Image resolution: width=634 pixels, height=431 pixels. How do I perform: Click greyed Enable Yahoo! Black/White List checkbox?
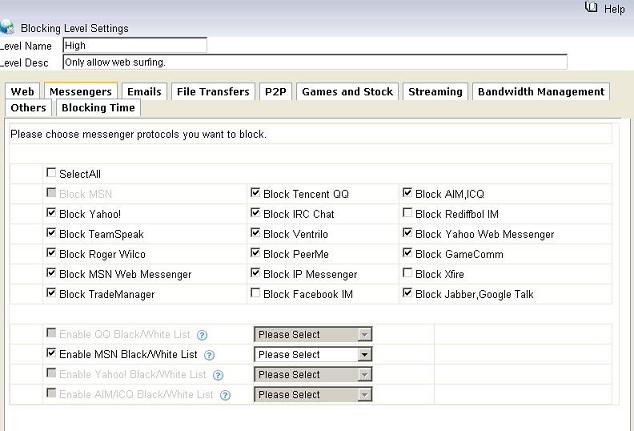51,373
